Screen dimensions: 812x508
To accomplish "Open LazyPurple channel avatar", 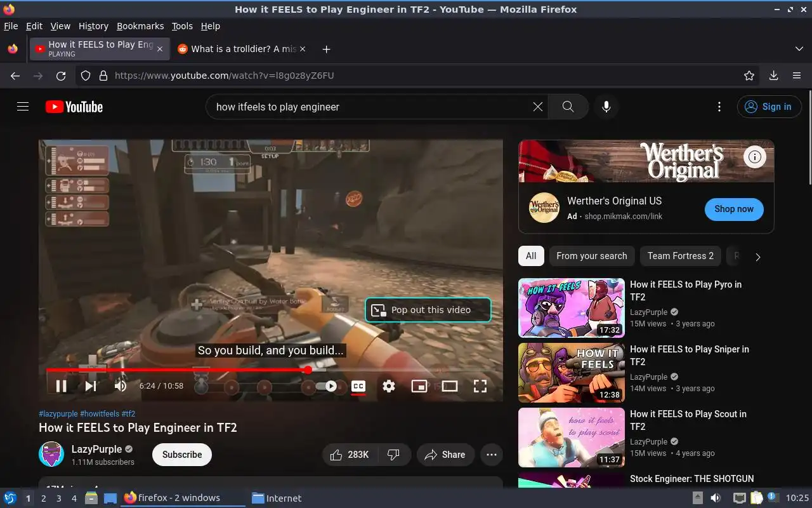I will click(x=51, y=455).
